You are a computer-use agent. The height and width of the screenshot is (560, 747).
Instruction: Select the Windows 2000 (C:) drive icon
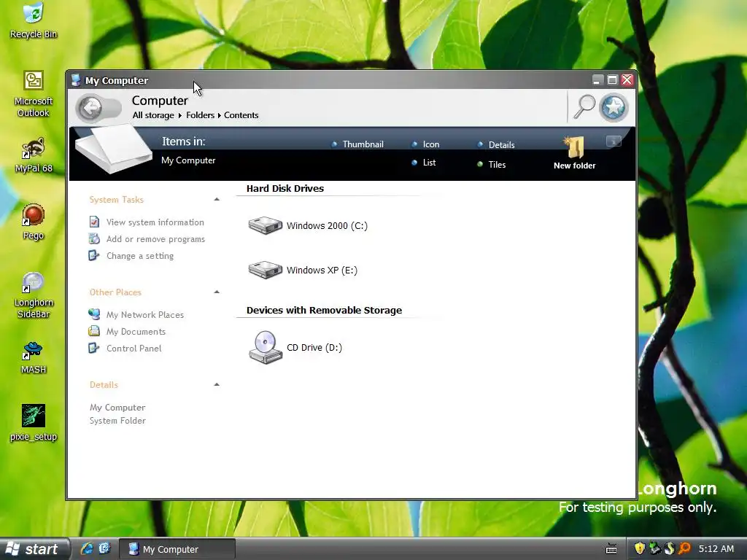click(266, 225)
